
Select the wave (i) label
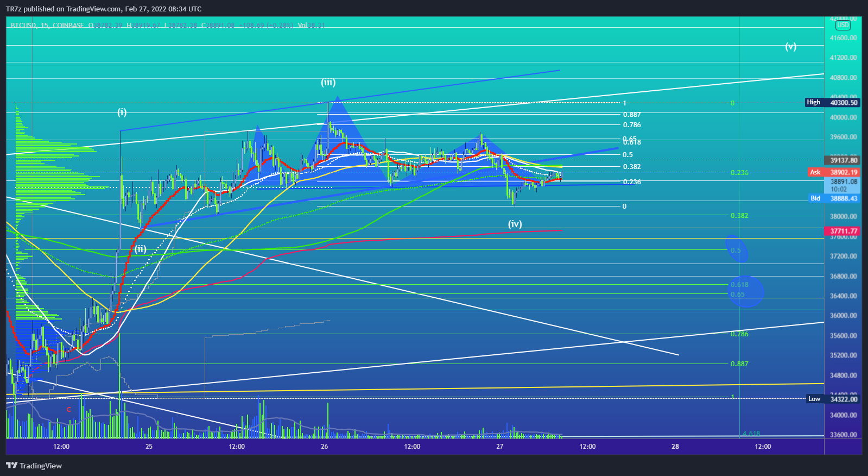pos(122,112)
